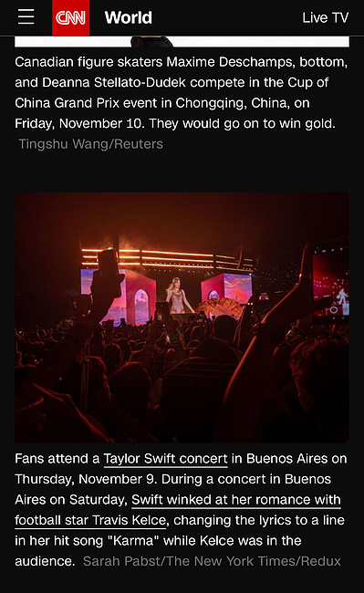This screenshot has width=364, height=593.
Task: Open the Buenos Aires concert photo
Action: coord(182,317)
